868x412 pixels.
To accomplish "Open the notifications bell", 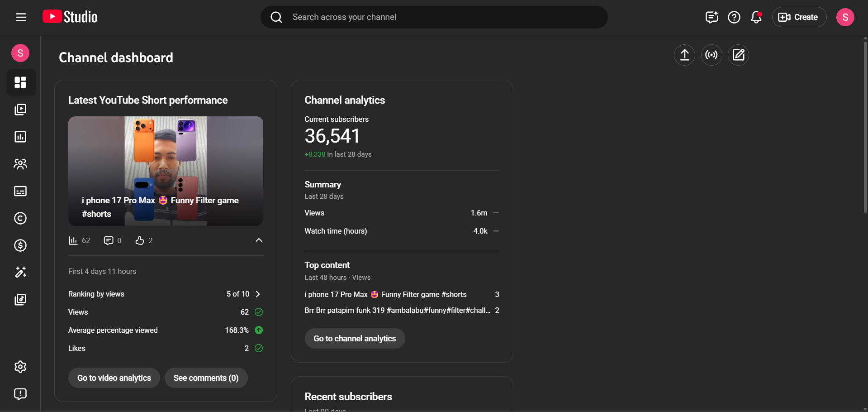I will point(756,17).
